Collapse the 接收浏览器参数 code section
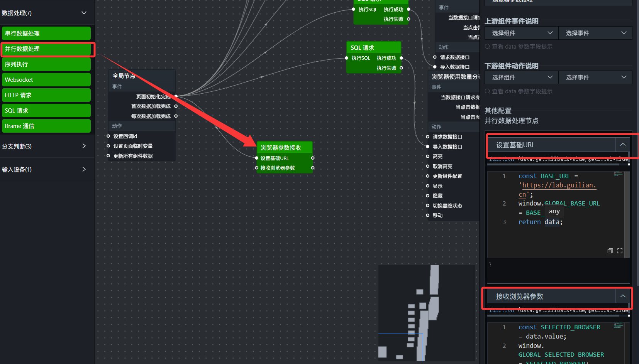The width and height of the screenshot is (639, 364). (x=623, y=296)
